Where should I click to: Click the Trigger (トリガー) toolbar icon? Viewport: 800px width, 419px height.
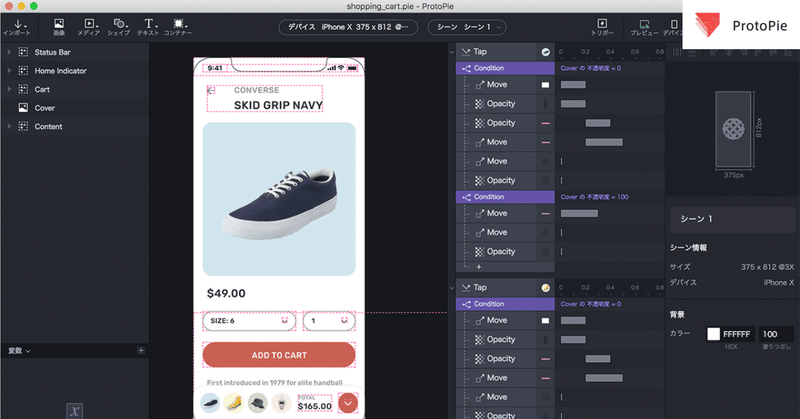click(x=602, y=27)
